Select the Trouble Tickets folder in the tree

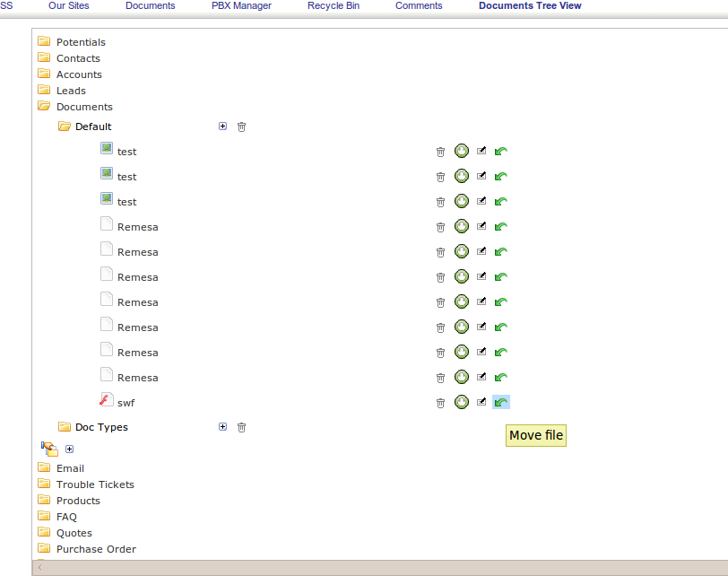coord(95,484)
